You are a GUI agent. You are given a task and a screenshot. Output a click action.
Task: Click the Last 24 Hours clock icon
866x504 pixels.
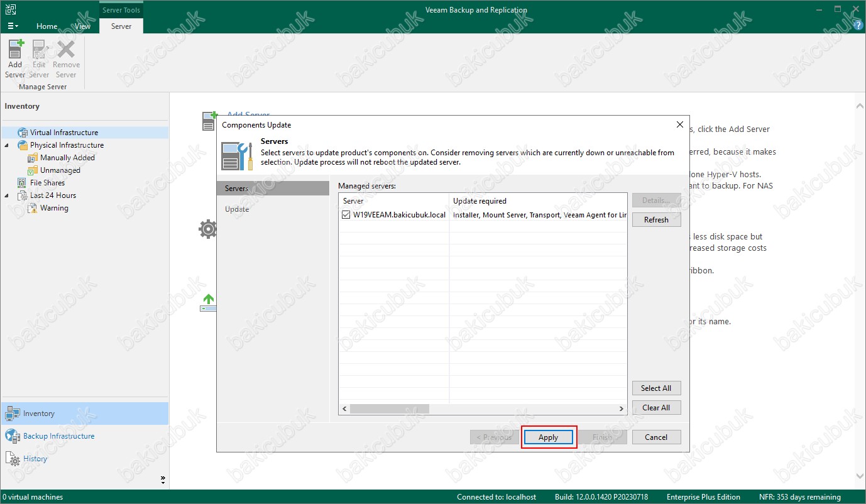tap(23, 195)
